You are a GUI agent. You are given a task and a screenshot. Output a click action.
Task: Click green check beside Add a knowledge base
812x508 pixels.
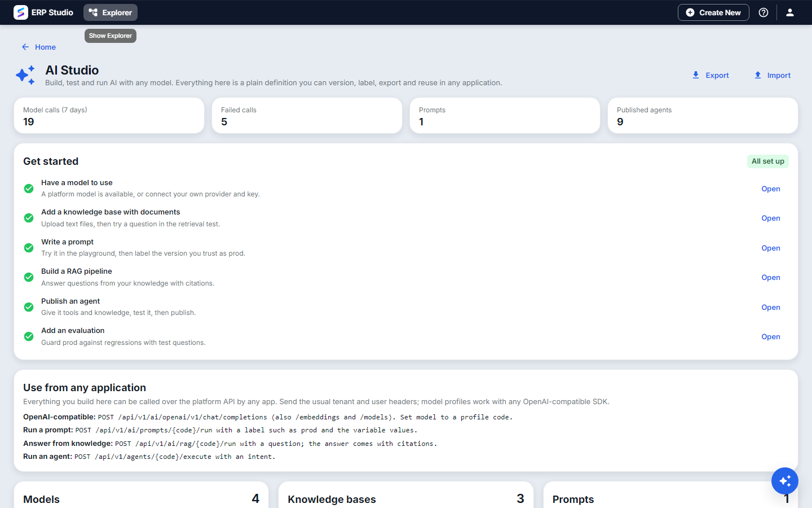coord(29,218)
